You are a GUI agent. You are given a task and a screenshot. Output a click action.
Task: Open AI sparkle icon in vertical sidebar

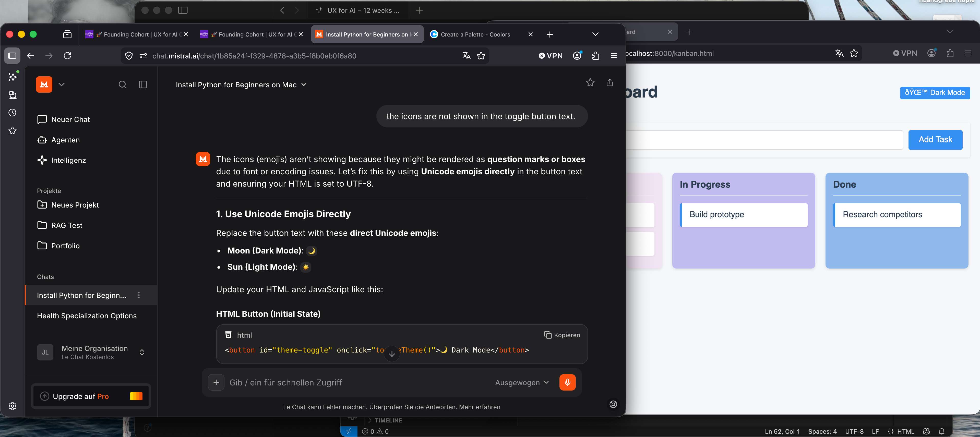[x=13, y=77]
